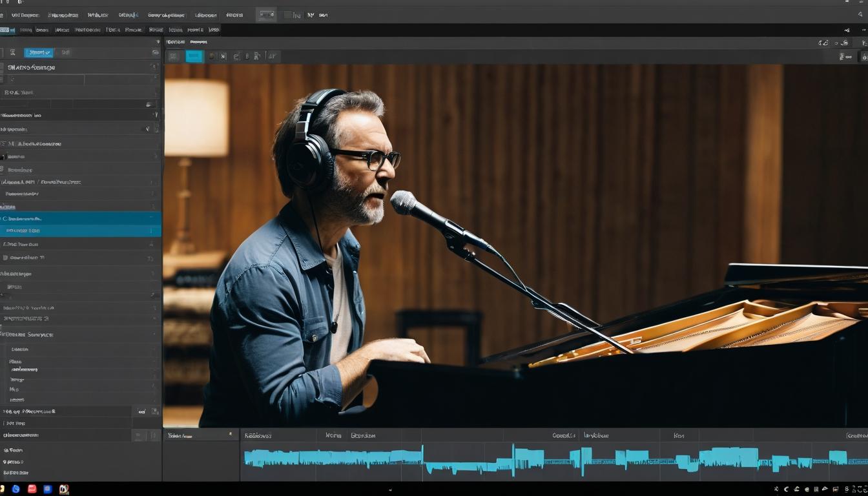The image size is (868, 496).
Task: Click the hamburger list icon atop the left sidebar
Action: 13,52
